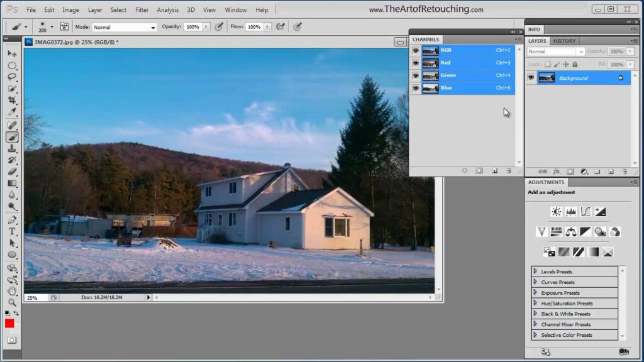
Task: Select the Clone Stamp tool
Action: 12,148
